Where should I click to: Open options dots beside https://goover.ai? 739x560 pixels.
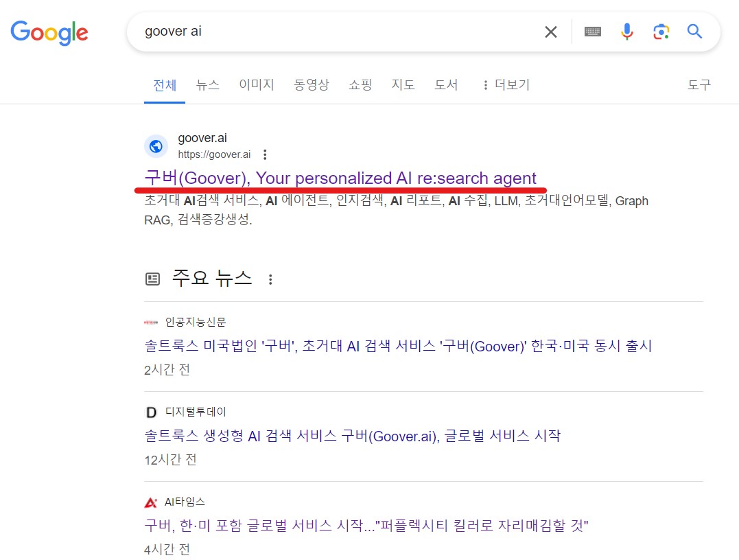click(265, 154)
